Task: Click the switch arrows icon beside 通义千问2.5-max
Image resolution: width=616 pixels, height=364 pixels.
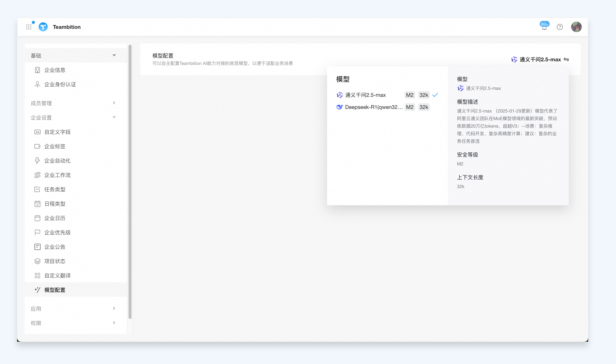Action: pyautogui.click(x=566, y=60)
